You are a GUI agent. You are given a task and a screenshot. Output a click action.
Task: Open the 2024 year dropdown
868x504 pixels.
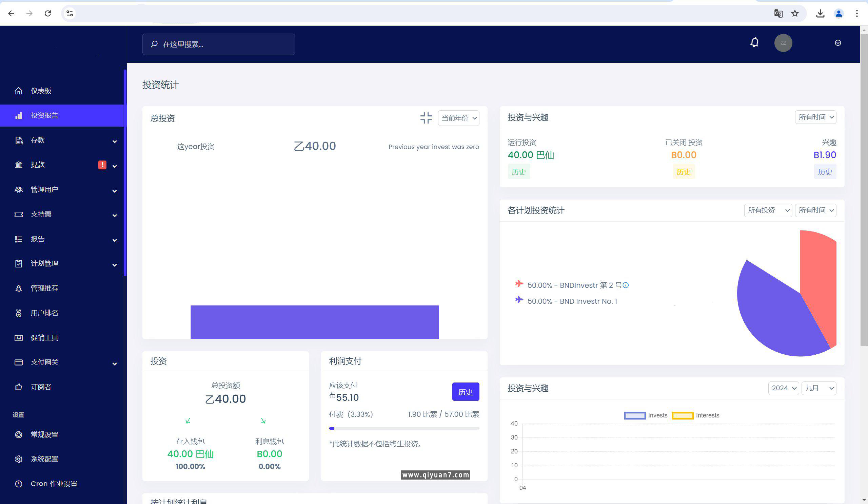[783, 388]
